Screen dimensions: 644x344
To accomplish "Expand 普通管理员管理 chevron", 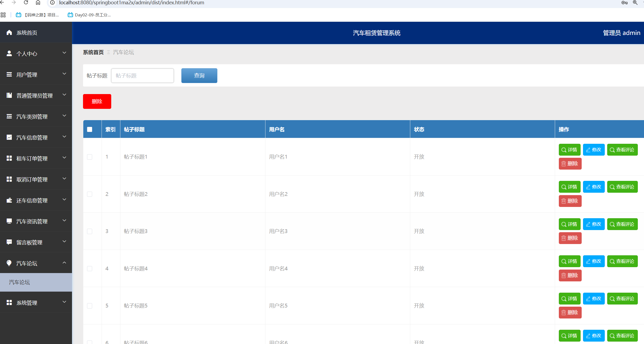I will [64, 95].
